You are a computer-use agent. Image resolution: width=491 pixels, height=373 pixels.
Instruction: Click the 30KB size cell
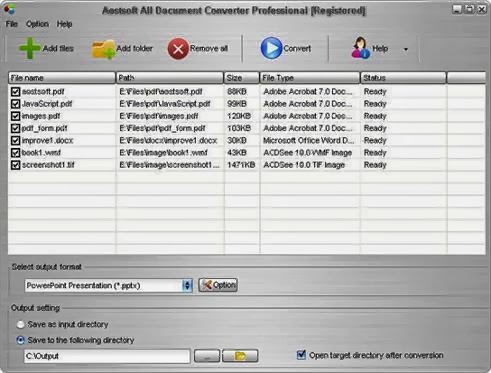[237, 140]
